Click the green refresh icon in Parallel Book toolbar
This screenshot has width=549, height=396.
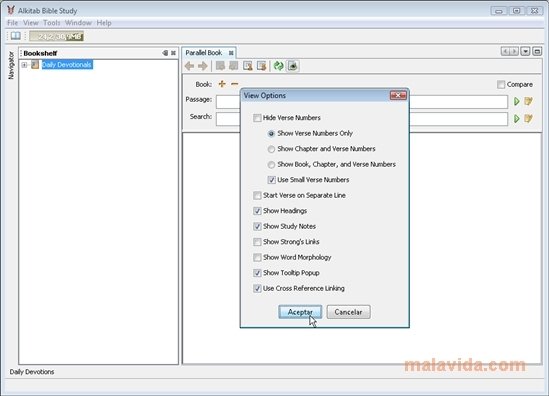[278, 66]
